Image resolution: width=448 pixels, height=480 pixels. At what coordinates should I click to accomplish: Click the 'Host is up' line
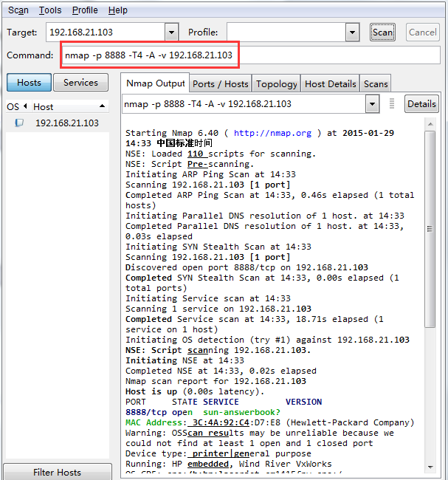pyautogui.click(x=195, y=391)
